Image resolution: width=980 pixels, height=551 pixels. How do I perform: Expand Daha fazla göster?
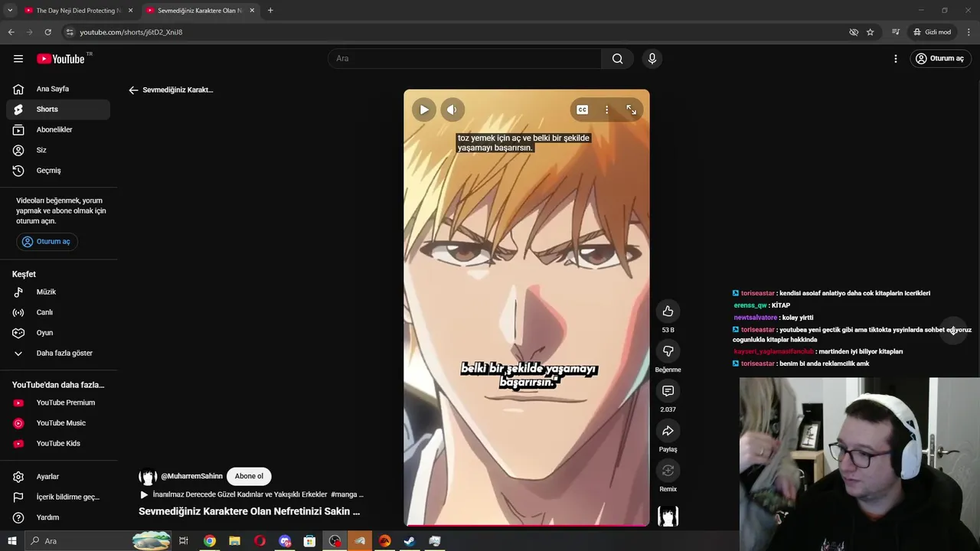tap(58, 353)
